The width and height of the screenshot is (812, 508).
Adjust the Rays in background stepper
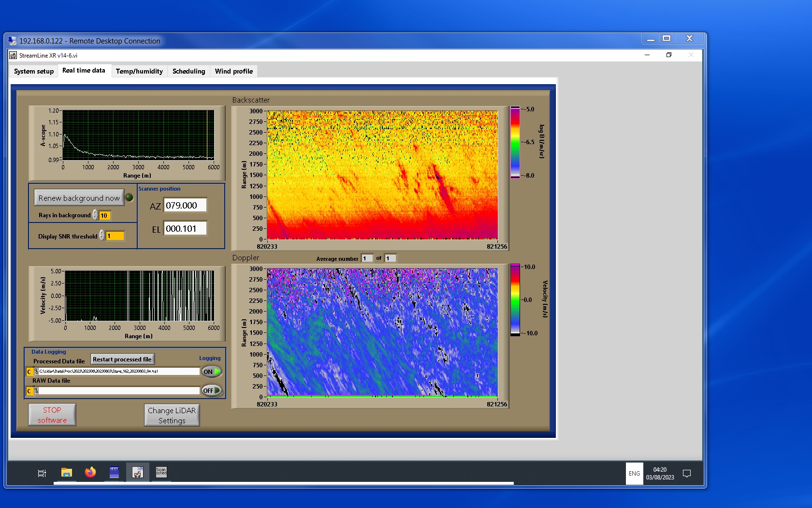pyautogui.click(x=95, y=215)
